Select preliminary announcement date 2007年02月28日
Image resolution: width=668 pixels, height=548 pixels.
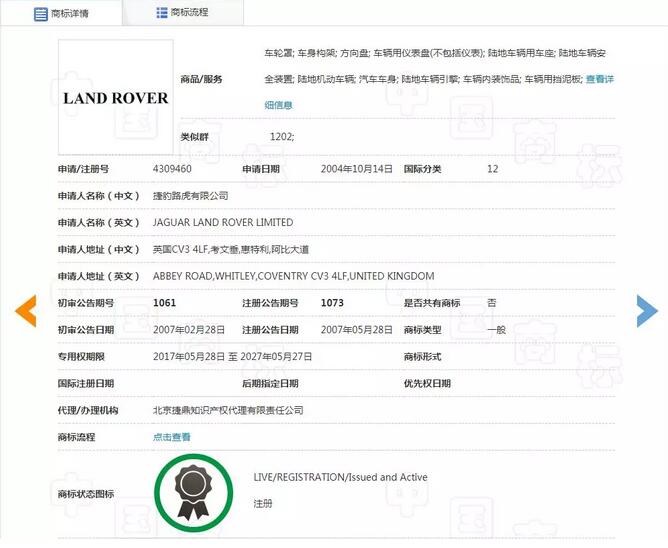coord(189,330)
